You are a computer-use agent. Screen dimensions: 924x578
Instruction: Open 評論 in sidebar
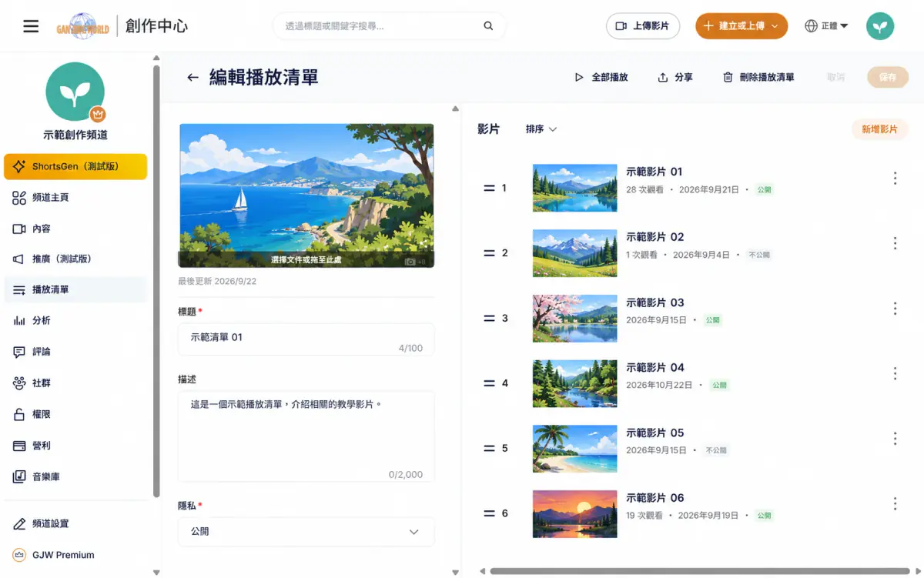click(x=75, y=352)
